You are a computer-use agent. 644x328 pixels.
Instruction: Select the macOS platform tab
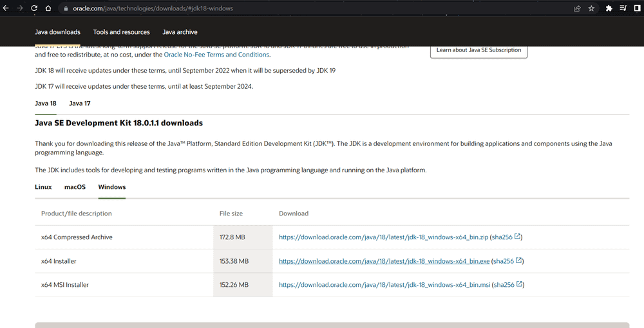(x=75, y=187)
